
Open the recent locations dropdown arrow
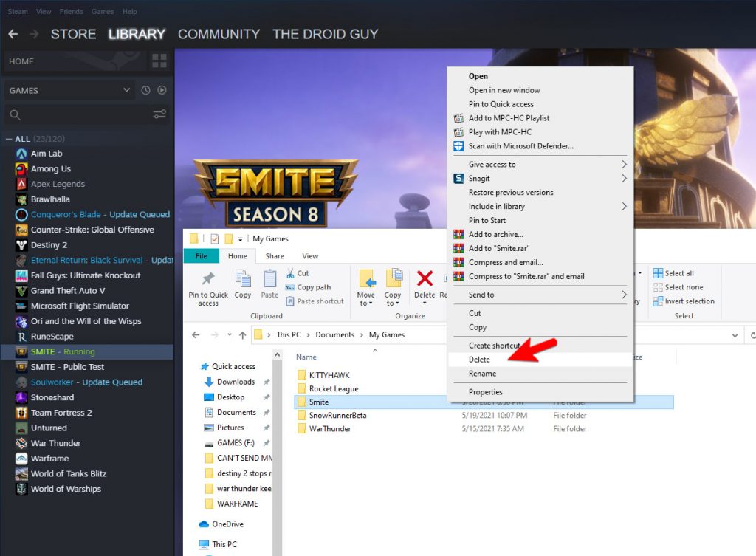pos(230,335)
